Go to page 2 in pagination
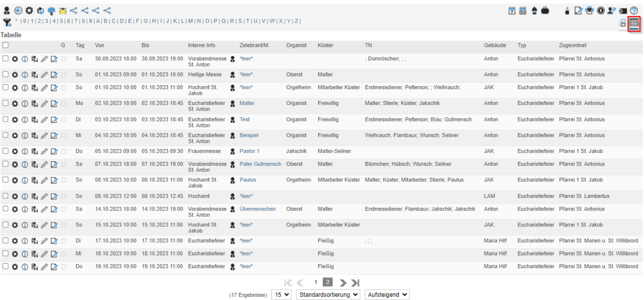Screen dimensions: 644x300 (327, 282)
